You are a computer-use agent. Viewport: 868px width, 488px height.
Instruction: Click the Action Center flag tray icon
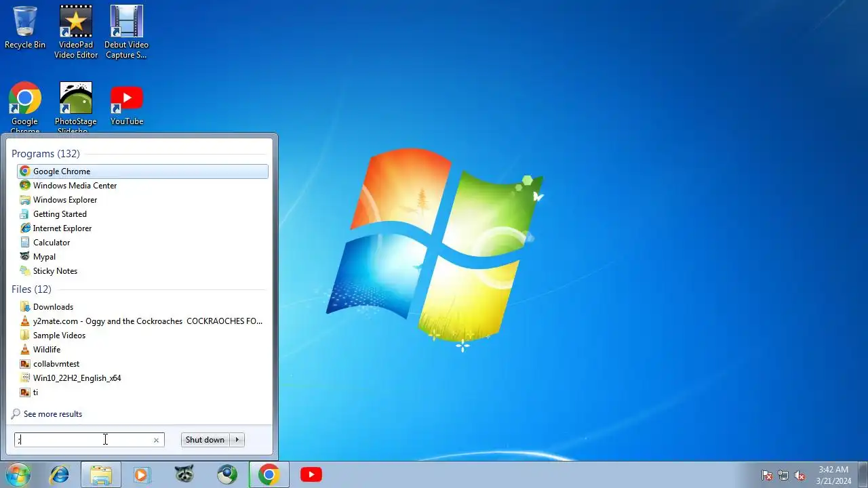pos(767,475)
